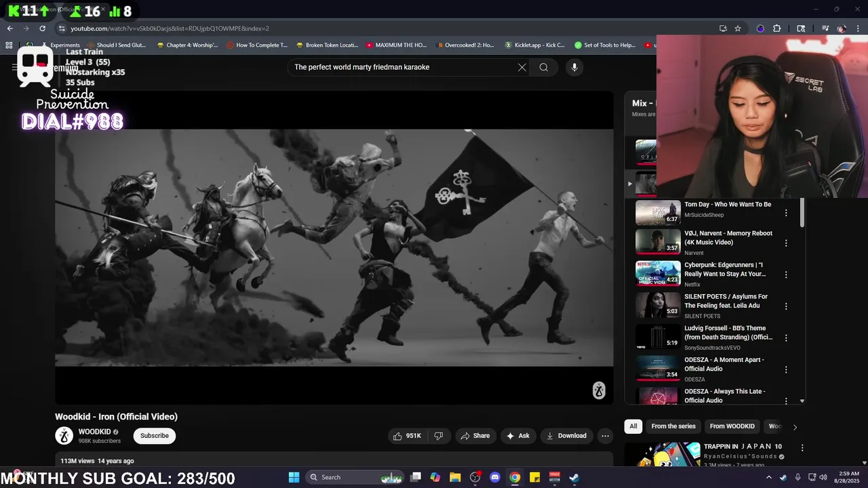Viewport: 868px width, 488px height.
Task: Open the WOODKID channel name link
Action: pyautogui.click(x=94, y=432)
